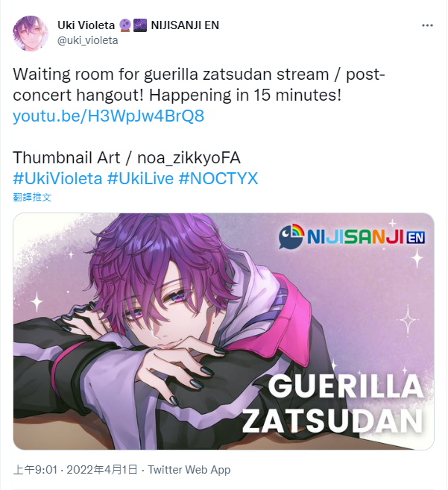The width and height of the screenshot is (448, 490).
Task: Open the #UkiVioleta hashtag
Action: tap(57, 179)
